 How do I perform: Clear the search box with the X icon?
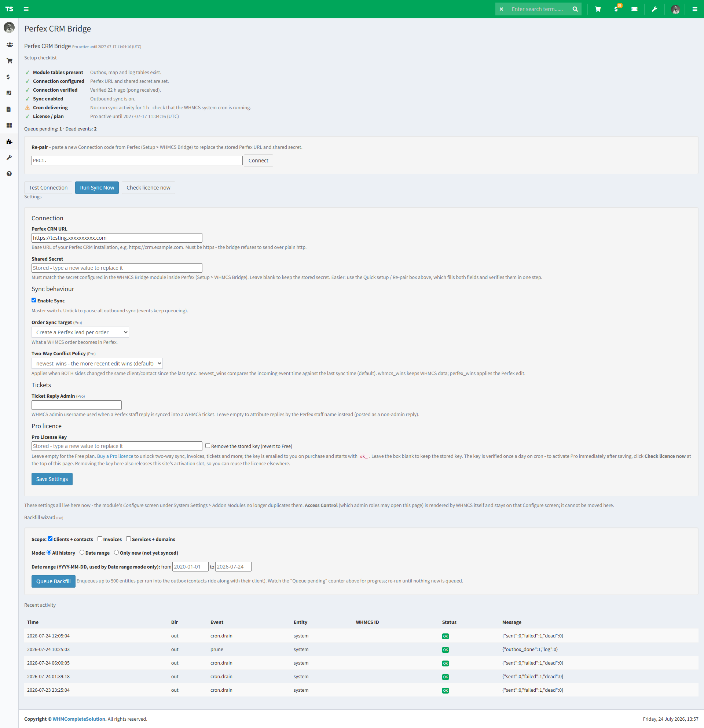tap(502, 9)
